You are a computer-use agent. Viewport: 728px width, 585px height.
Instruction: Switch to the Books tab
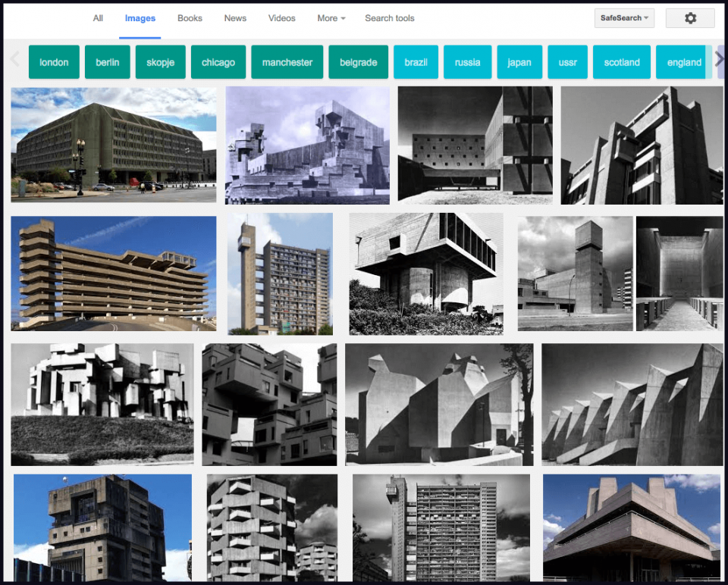[x=189, y=17]
